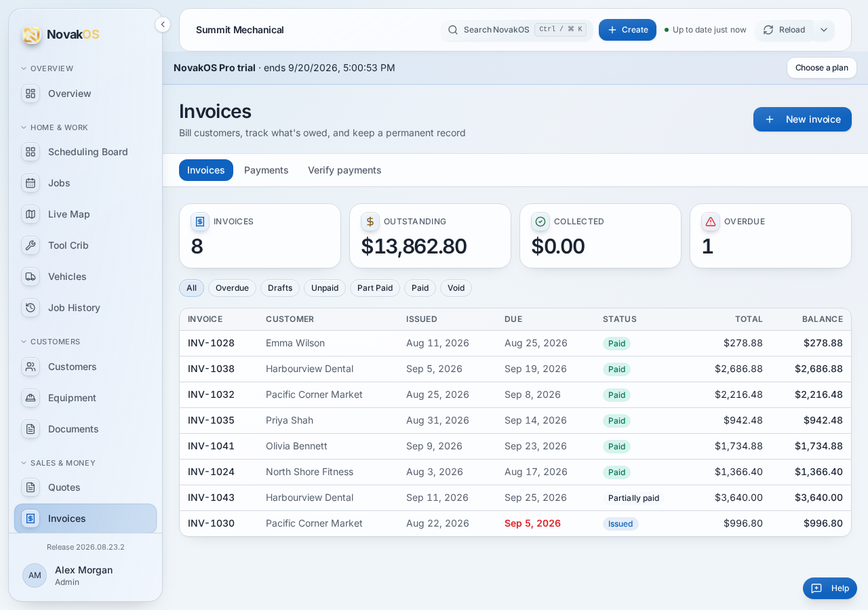The height and width of the screenshot is (610, 868).
Task: Collapse the HOME & WORK section
Action: [x=54, y=127]
